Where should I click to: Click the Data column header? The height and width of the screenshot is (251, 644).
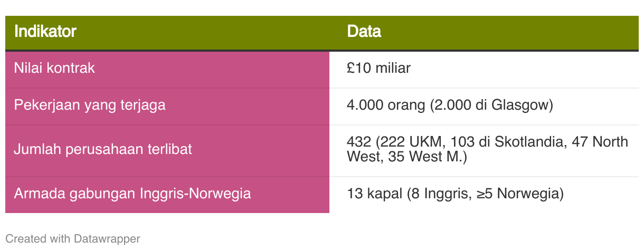364,32
